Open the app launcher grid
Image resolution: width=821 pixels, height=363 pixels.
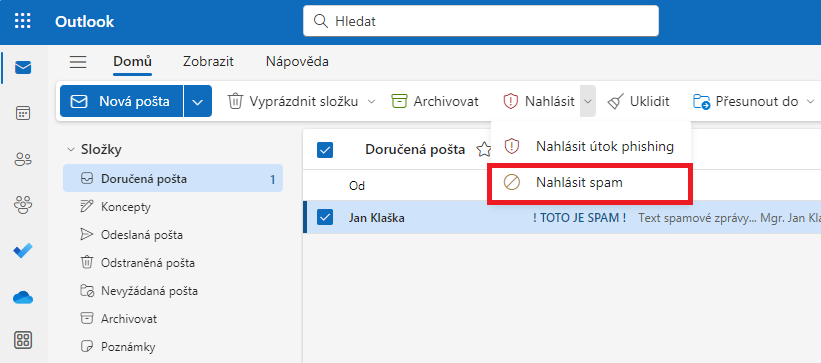click(x=23, y=21)
